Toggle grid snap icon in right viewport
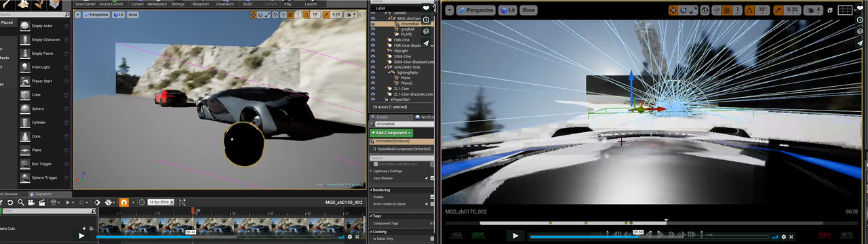Screen dimensions: 868x244 726,10
